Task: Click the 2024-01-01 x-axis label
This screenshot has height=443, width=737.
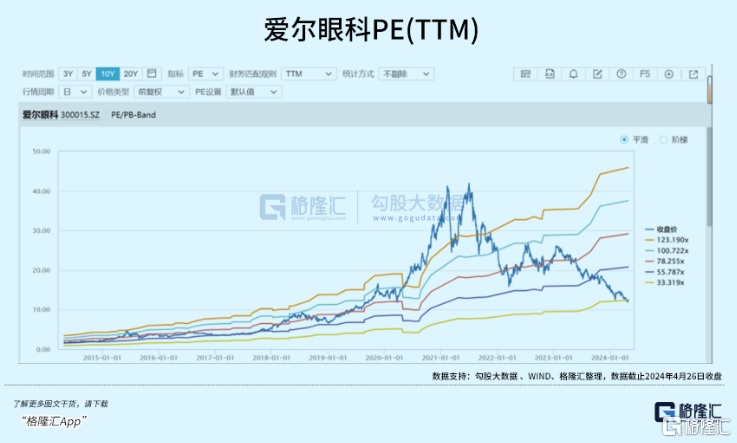Action: pyautogui.click(x=610, y=358)
